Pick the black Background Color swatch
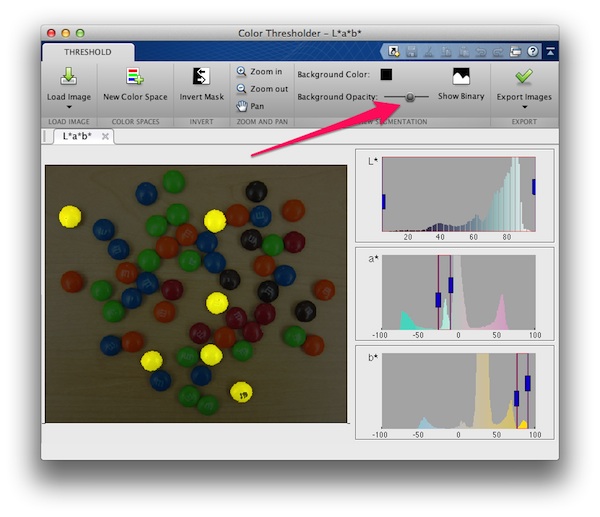Viewport: 600px width, 517px height. tap(387, 74)
